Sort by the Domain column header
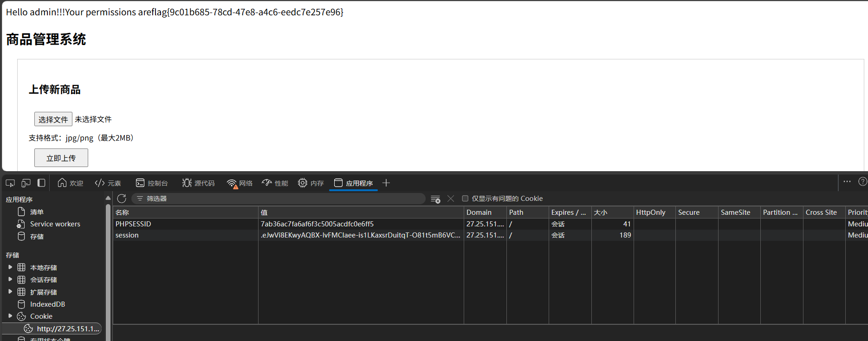 [x=485, y=212]
